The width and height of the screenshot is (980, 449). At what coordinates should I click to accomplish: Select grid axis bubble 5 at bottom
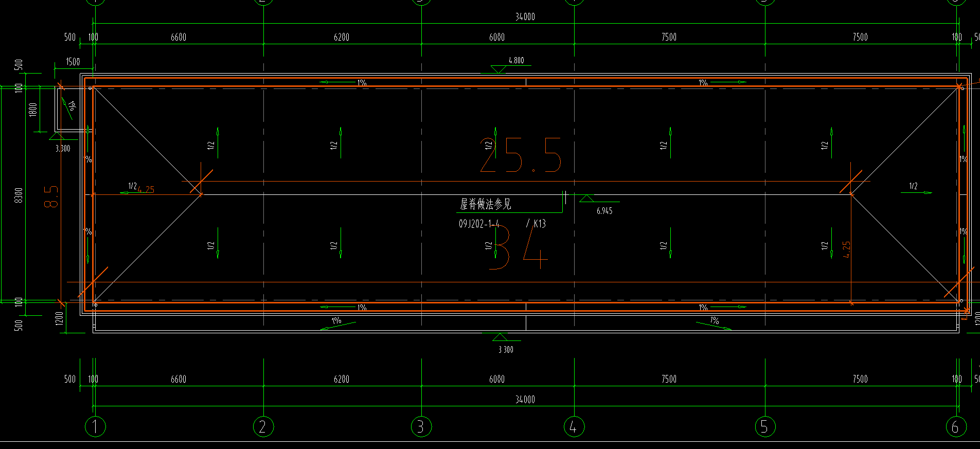click(x=765, y=426)
